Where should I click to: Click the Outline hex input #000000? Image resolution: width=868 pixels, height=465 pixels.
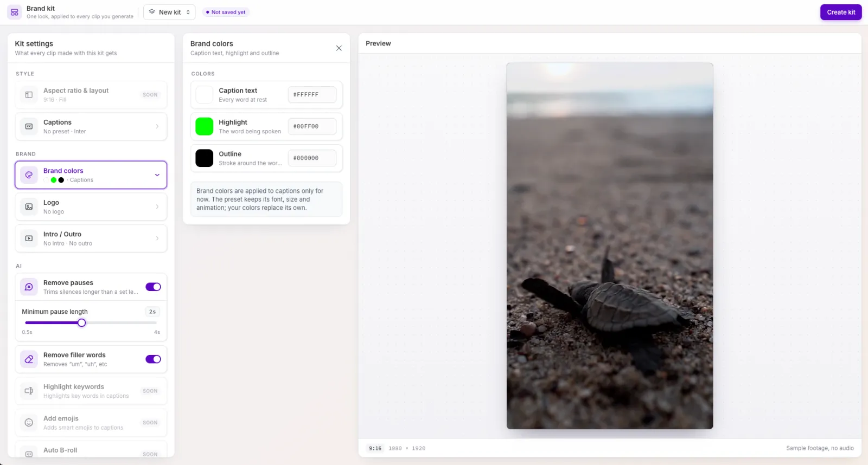[x=312, y=158]
